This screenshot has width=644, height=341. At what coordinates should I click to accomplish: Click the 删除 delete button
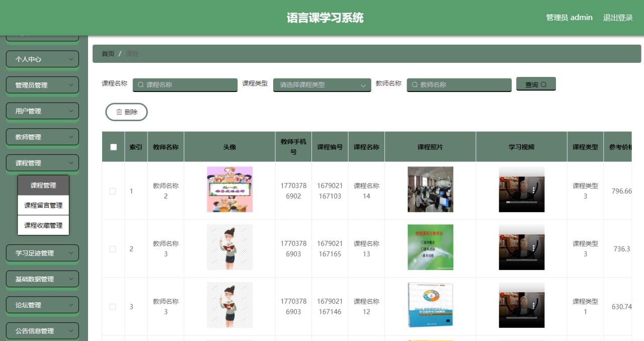pyautogui.click(x=126, y=112)
